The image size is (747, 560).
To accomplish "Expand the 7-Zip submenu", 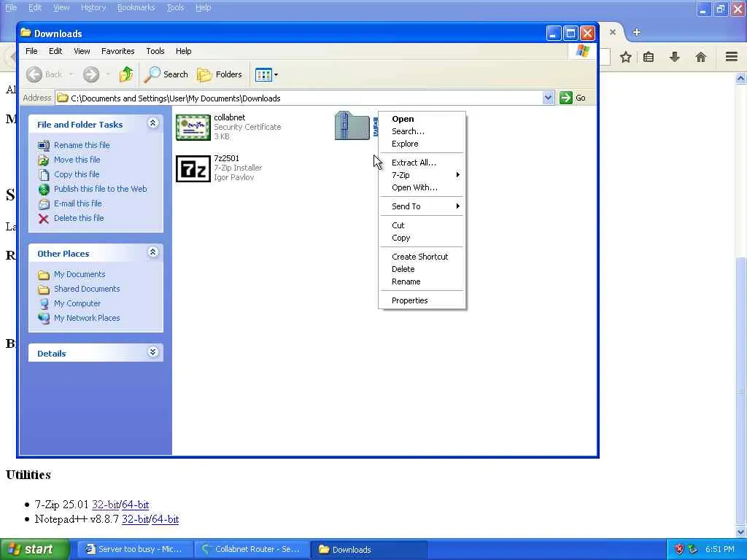I will point(422,175).
